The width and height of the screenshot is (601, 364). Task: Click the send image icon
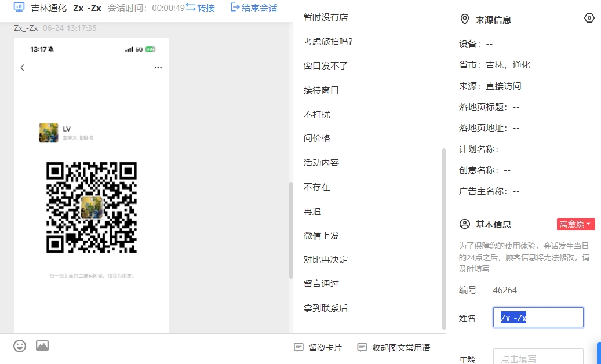[42, 345]
